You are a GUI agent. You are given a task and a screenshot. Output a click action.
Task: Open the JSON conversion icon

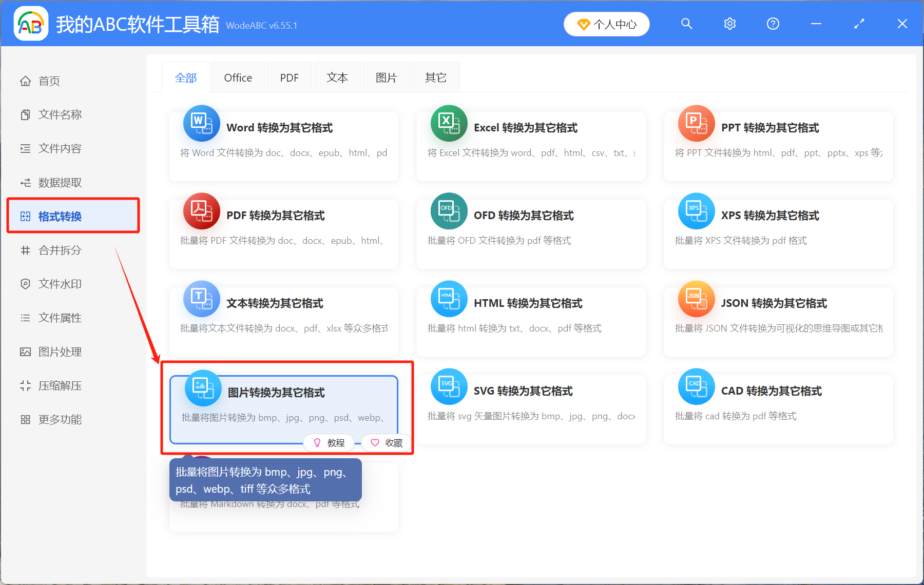click(696, 299)
